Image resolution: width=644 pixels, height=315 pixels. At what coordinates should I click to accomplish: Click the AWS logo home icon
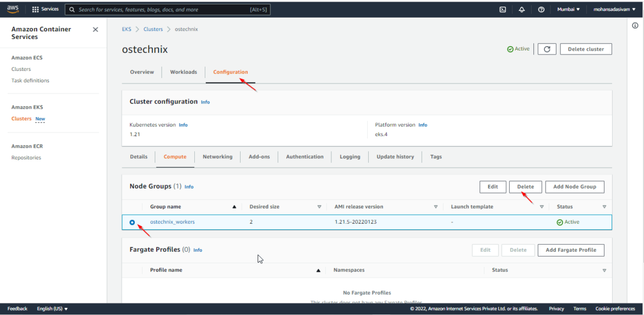click(x=13, y=9)
